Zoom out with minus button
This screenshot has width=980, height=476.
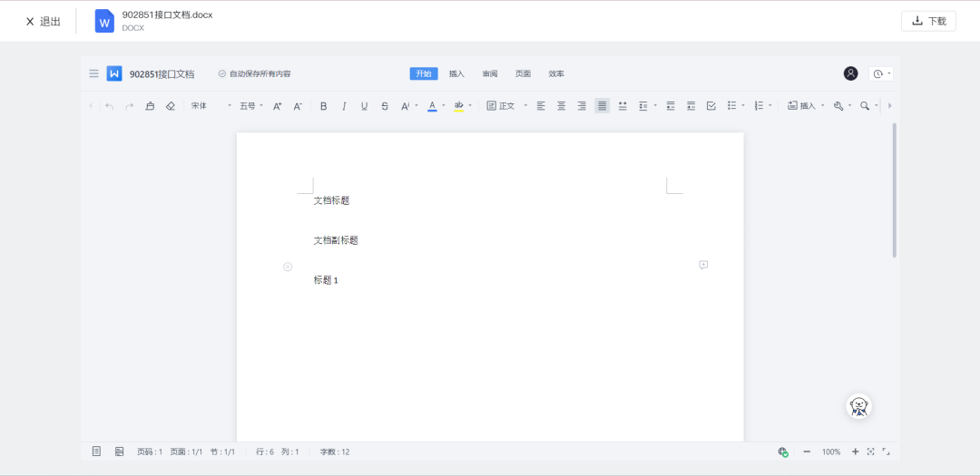pyautogui.click(x=807, y=451)
